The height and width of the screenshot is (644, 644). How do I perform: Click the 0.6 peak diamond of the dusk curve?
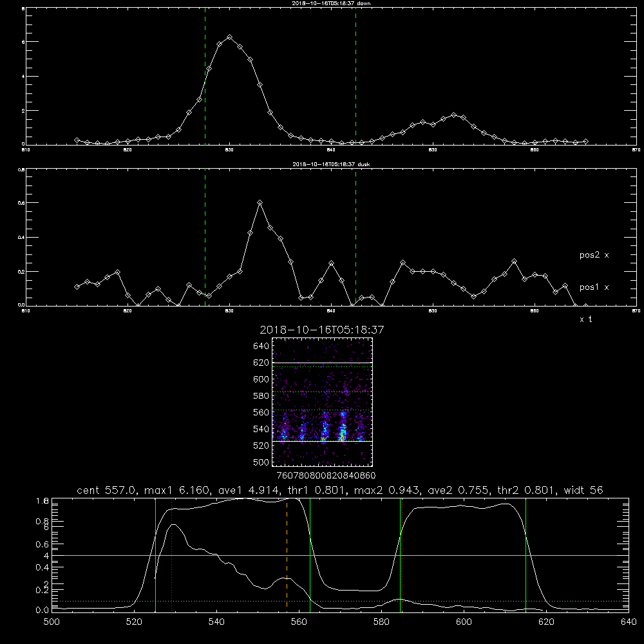260,202
